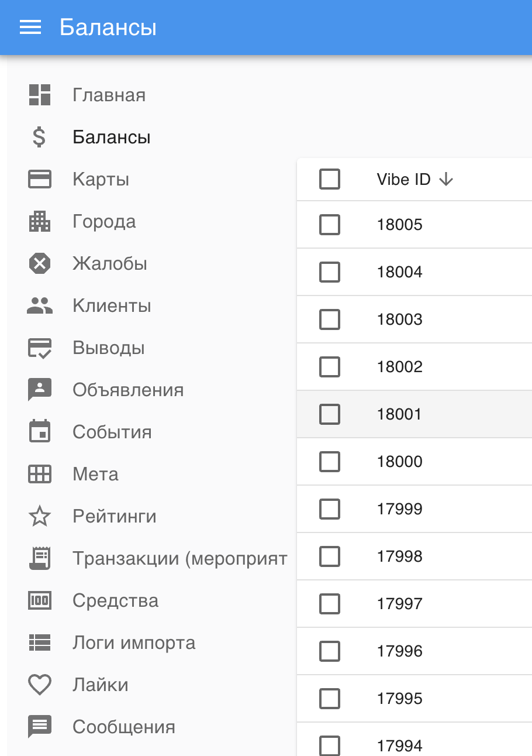Open Транзакции (мероприят menu entry
The height and width of the screenshot is (756, 532).
[179, 559]
